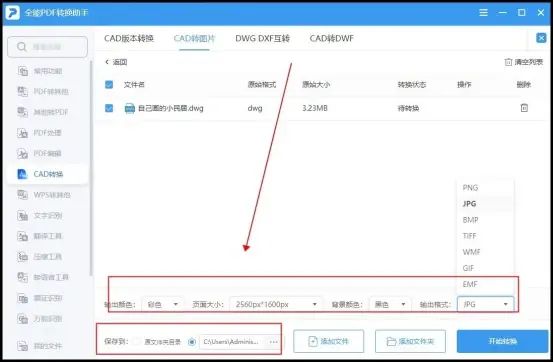Screen dimensions: 554x363
Task: Switch to the CAD转图片 tab
Action: tap(194, 38)
